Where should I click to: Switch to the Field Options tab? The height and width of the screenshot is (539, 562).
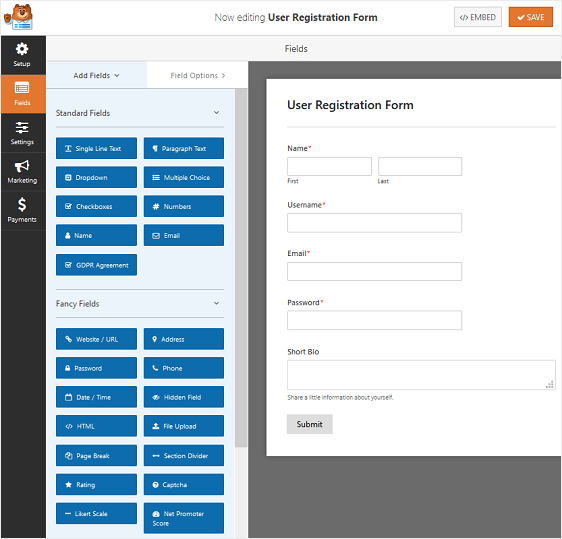(197, 75)
